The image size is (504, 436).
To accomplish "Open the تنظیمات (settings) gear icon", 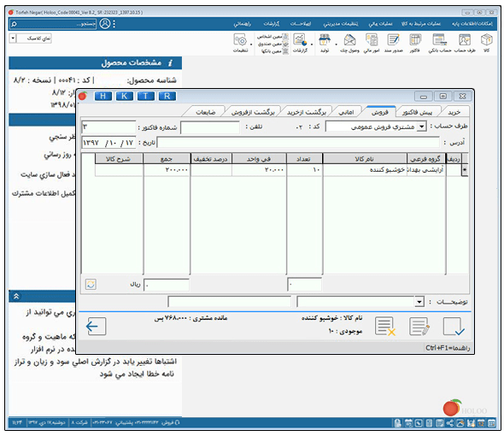I will click(240, 40).
